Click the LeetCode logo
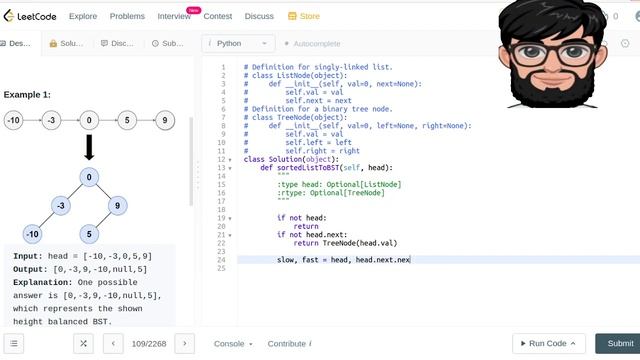 [x=30, y=16]
